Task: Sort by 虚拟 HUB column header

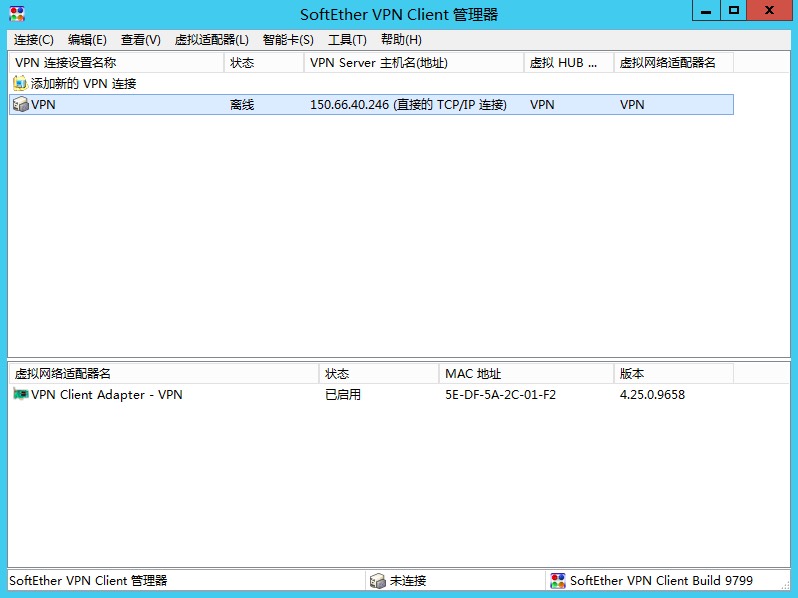Action: tap(568, 63)
